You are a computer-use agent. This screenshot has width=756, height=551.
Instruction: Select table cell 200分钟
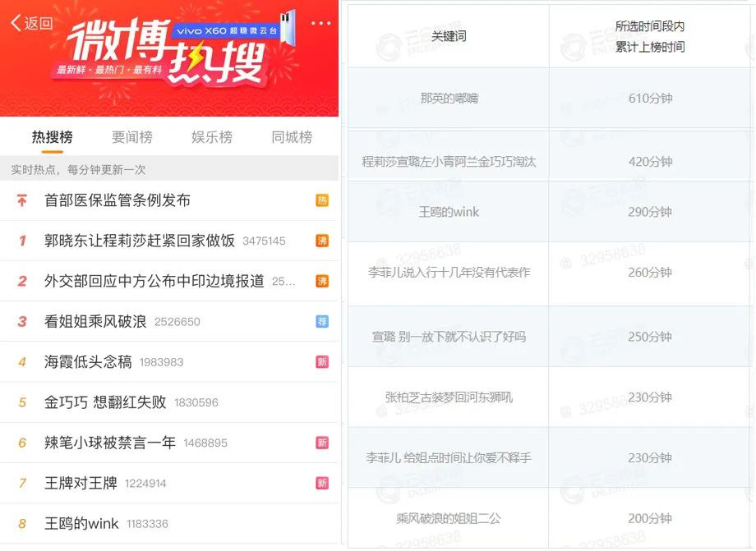(650, 519)
